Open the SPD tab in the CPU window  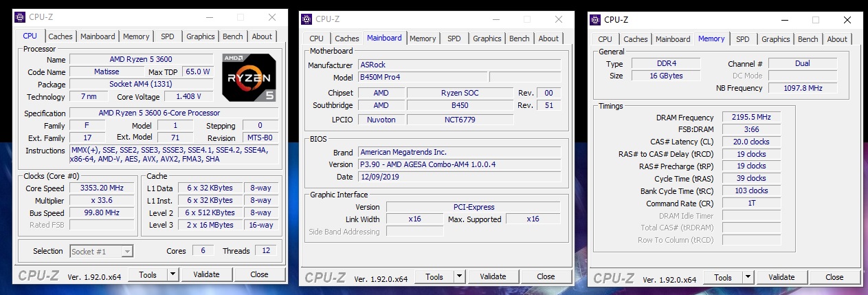(x=168, y=36)
